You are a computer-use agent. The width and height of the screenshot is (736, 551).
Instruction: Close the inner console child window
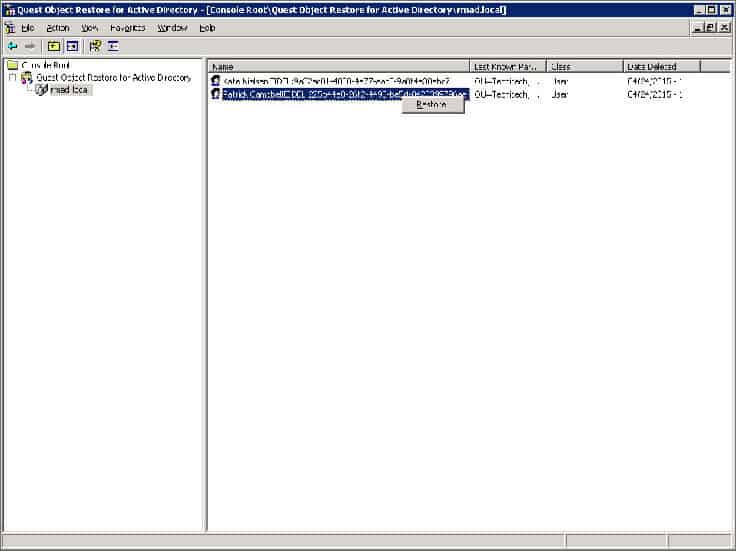724,28
